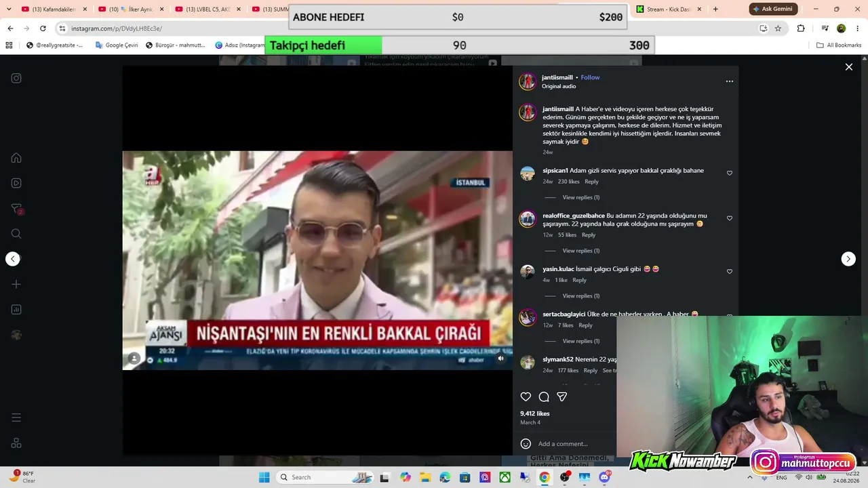Image resolution: width=868 pixels, height=488 pixels.
Task: Expand replies under sipsican1's comment
Action: coord(581,197)
